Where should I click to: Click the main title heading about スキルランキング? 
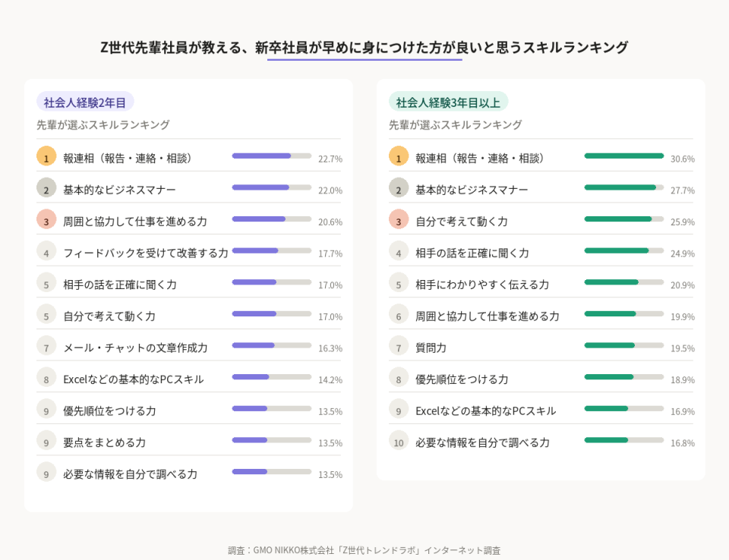point(364,47)
